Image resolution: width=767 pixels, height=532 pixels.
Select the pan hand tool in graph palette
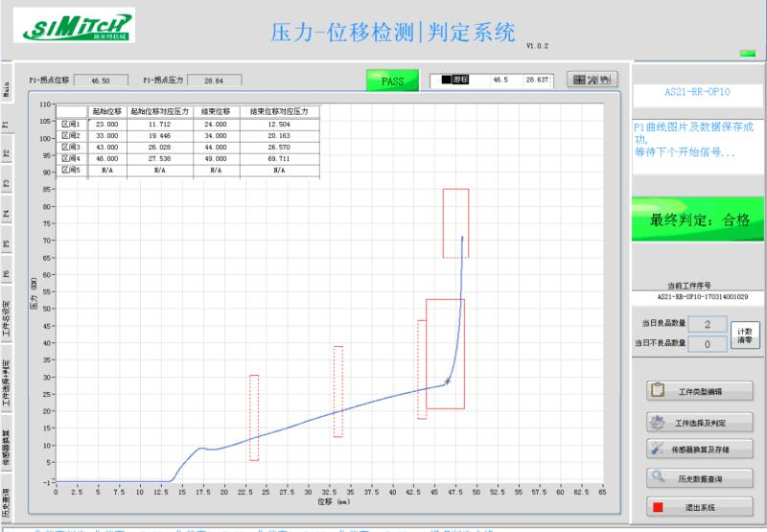click(x=607, y=80)
